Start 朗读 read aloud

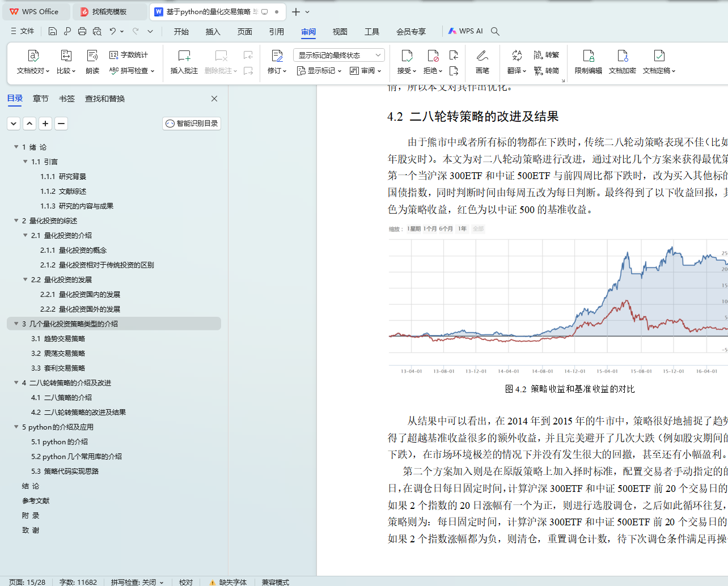pyautogui.click(x=92, y=62)
